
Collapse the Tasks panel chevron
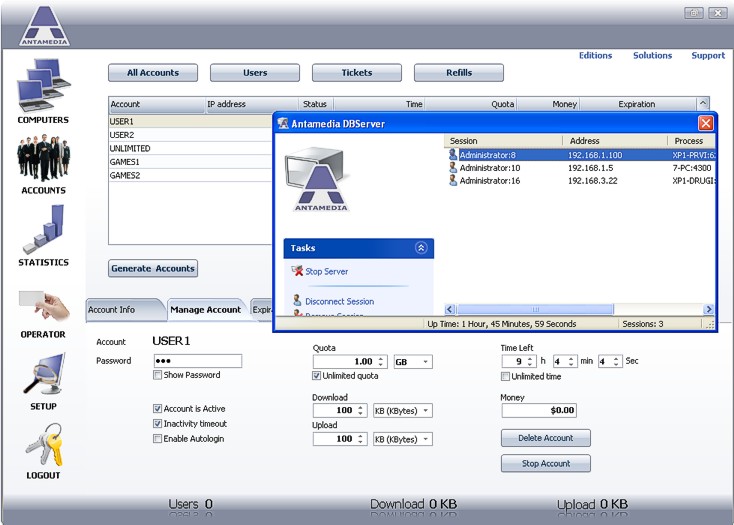point(421,248)
